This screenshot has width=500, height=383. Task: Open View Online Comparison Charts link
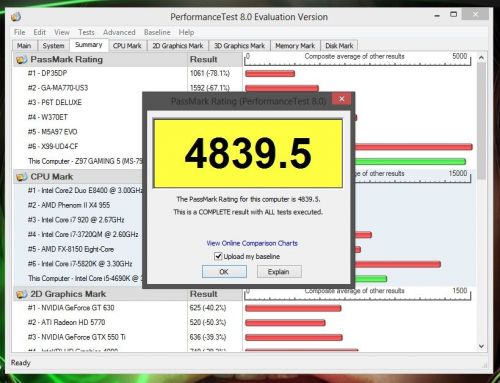point(252,243)
